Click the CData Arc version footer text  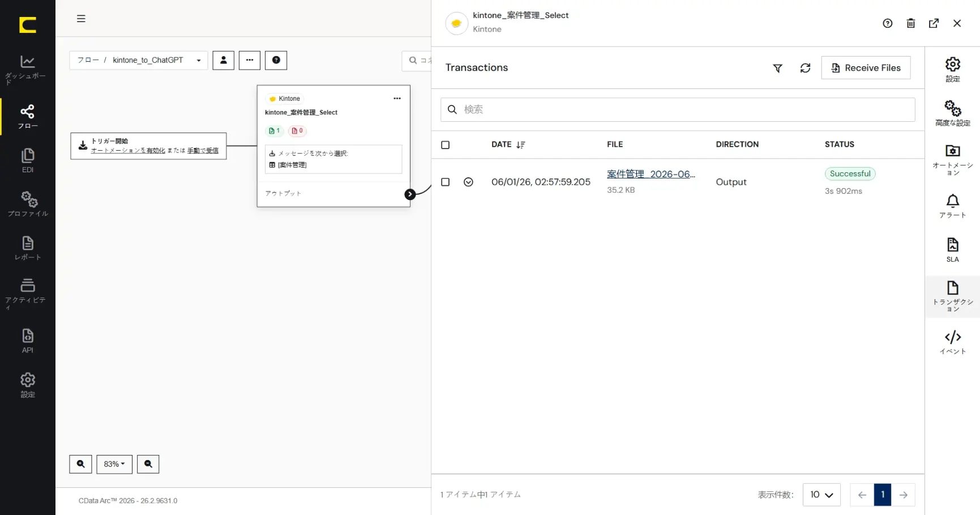click(128, 501)
